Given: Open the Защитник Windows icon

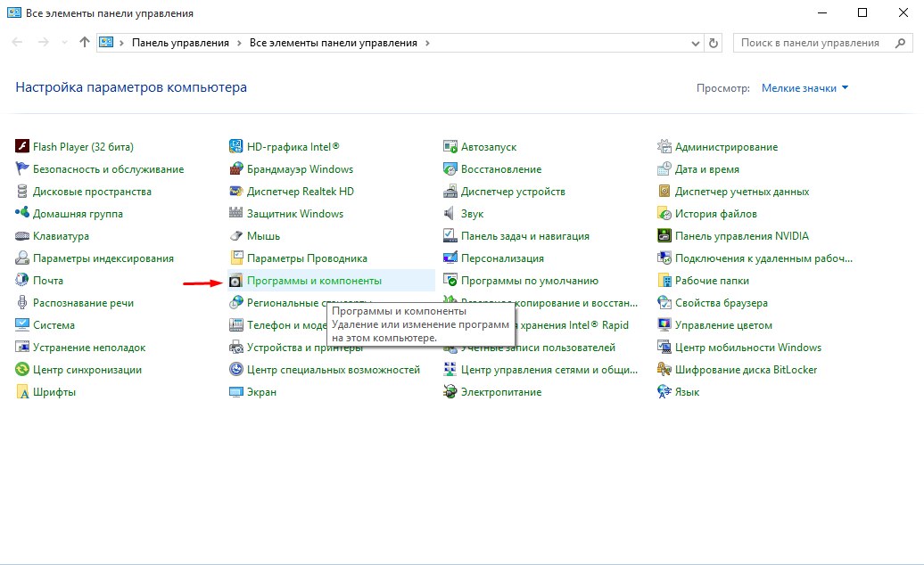Looking at the screenshot, I should (236, 214).
